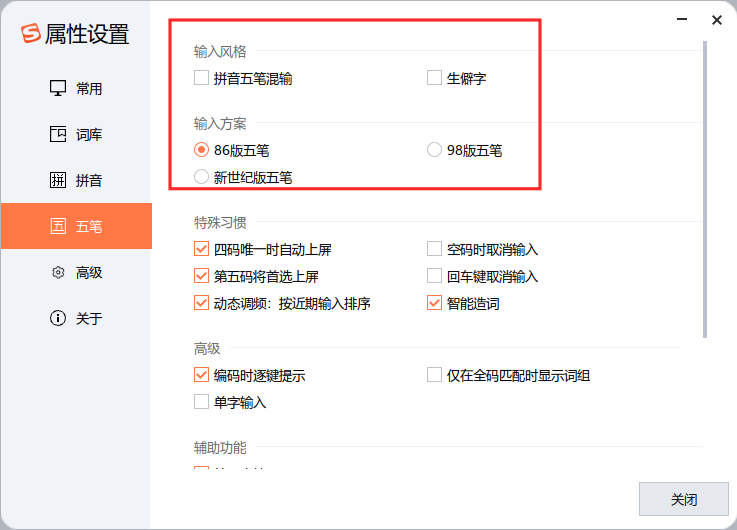The image size is (737, 530).
Task: Click the 输入风格 section heading
Action: pyautogui.click(x=220, y=51)
